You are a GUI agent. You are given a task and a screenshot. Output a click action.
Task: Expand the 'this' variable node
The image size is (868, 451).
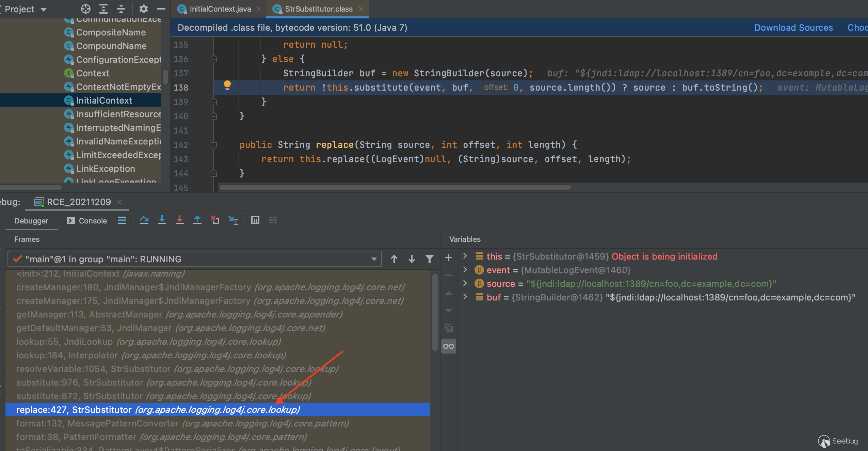(x=465, y=256)
